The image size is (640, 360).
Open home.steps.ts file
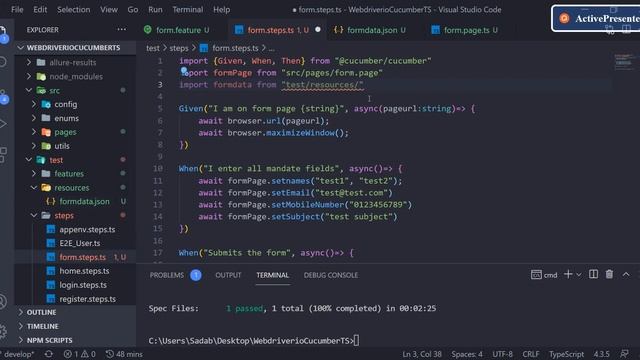point(76,271)
